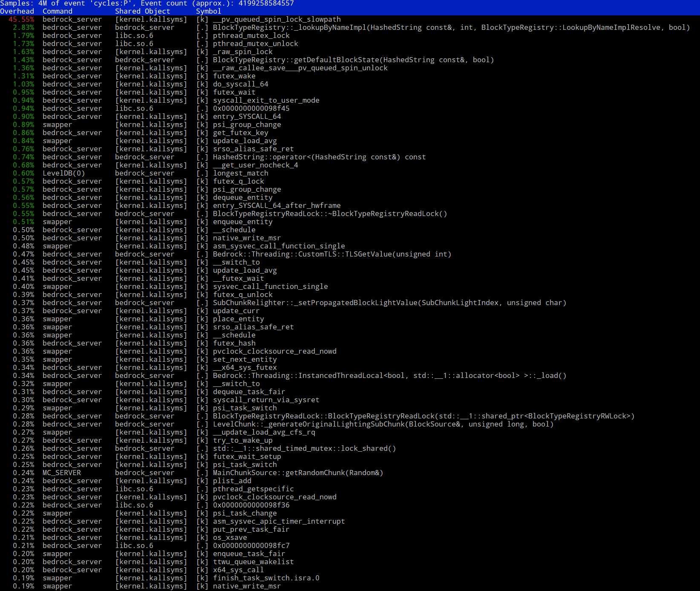Select the pthread_getspecific symbol
The width and height of the screenshot is (700, 591).
[x=253, y=489]
